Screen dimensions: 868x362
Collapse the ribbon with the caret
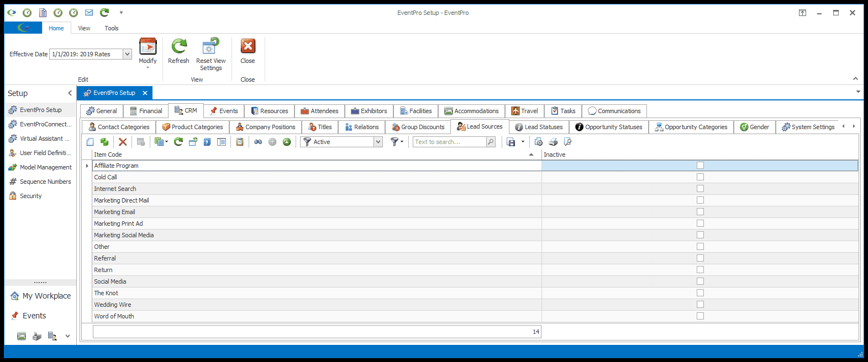(855, 78)
